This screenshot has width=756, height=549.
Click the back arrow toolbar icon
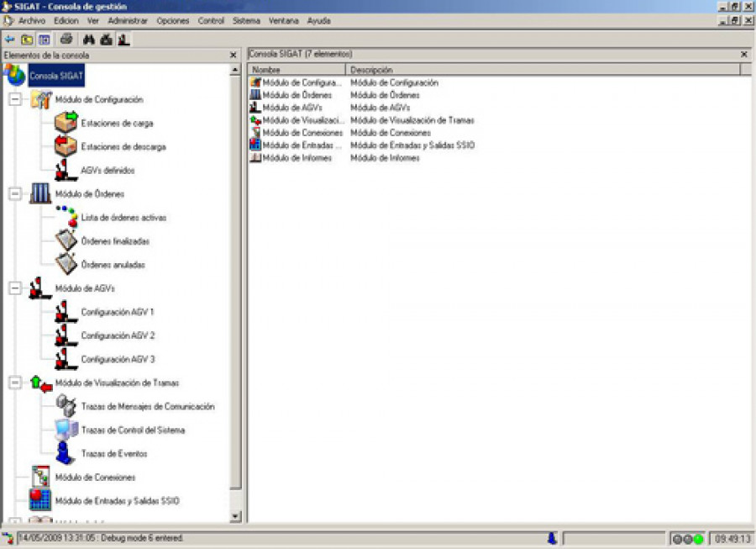[x=9, y=40]
